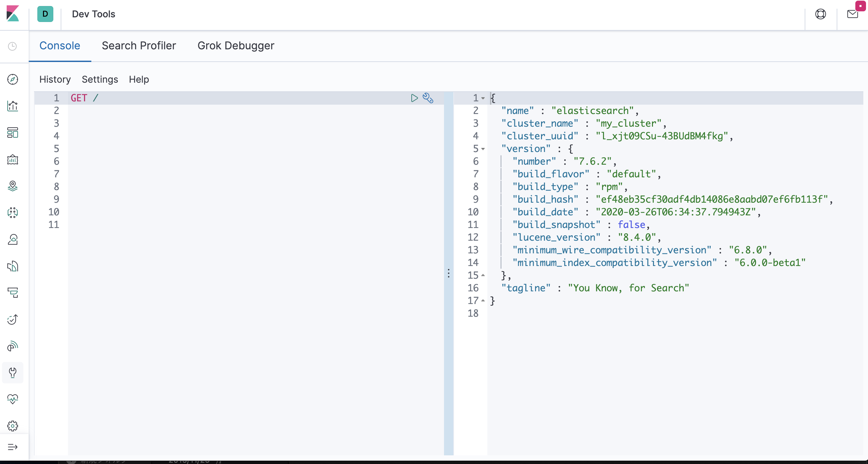This screenshot has width=868, height=464.
Task: Click the build_date value
Action: 676,212
